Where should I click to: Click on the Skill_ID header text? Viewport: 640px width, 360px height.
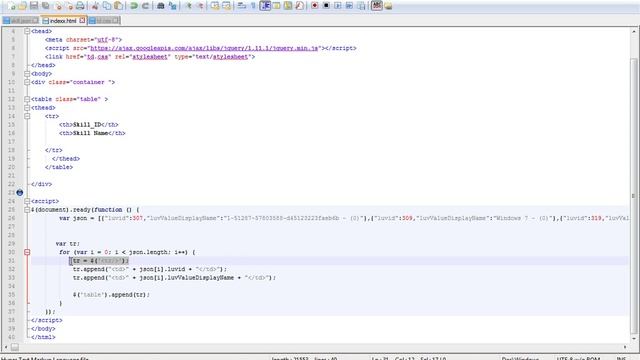[87, 125]
